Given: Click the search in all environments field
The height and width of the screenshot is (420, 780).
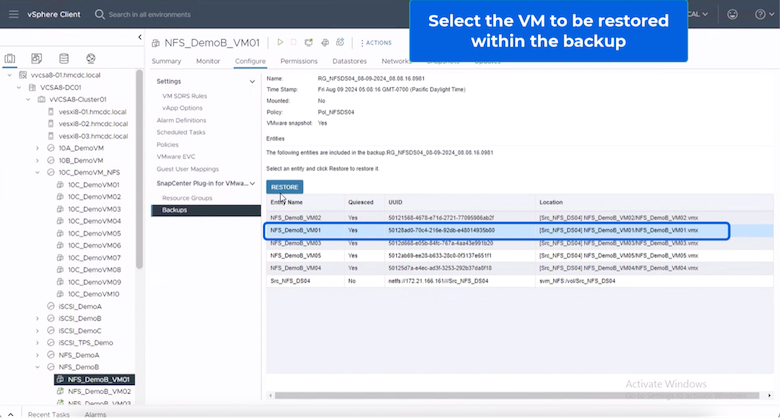Looking at the screenshot, I should pos(150,14).
